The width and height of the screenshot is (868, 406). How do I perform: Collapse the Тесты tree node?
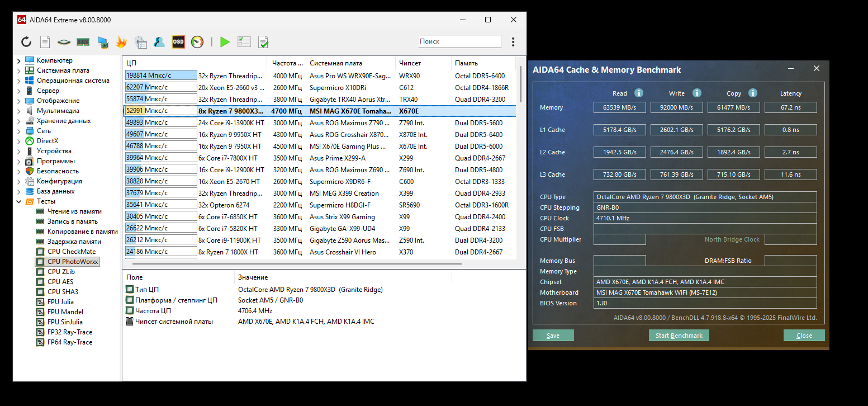19,201
